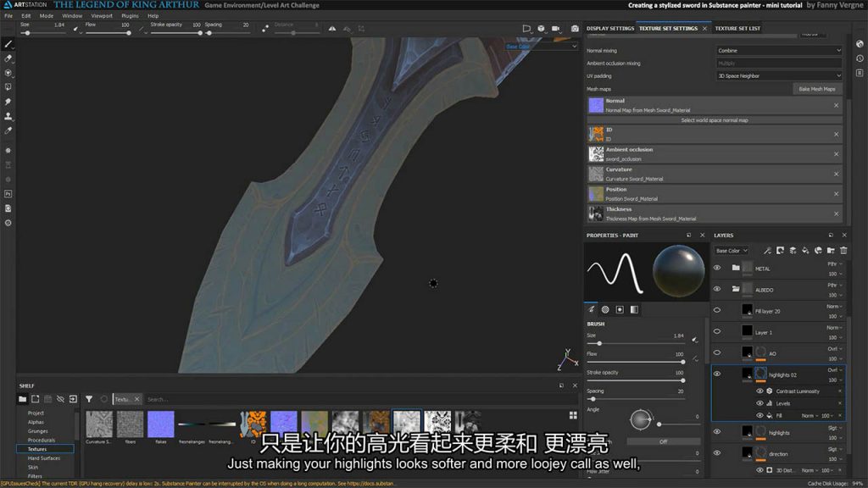Viewport: 868px width, 488px height.
Task: Open the Plugins menu
Action: [130, 16]
